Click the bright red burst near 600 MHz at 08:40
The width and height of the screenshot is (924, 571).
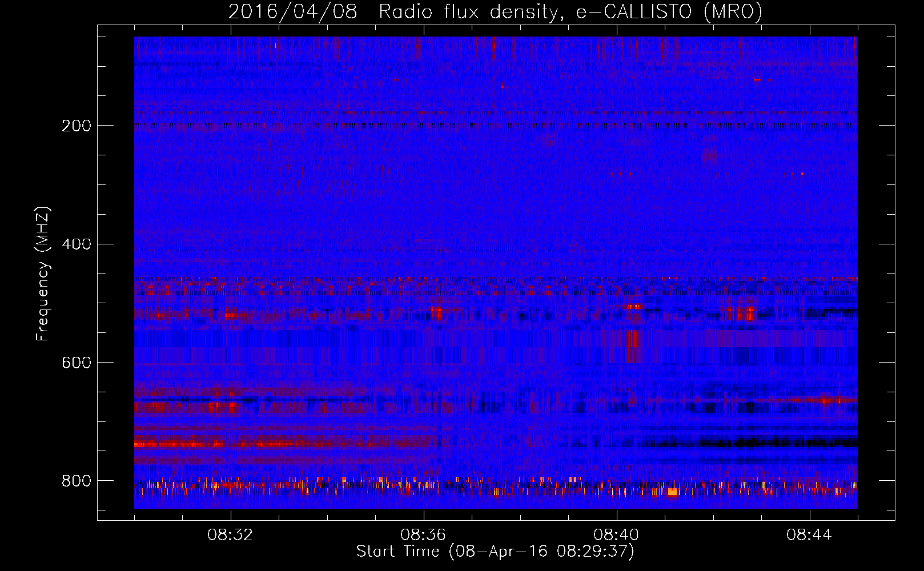point(633,346)
